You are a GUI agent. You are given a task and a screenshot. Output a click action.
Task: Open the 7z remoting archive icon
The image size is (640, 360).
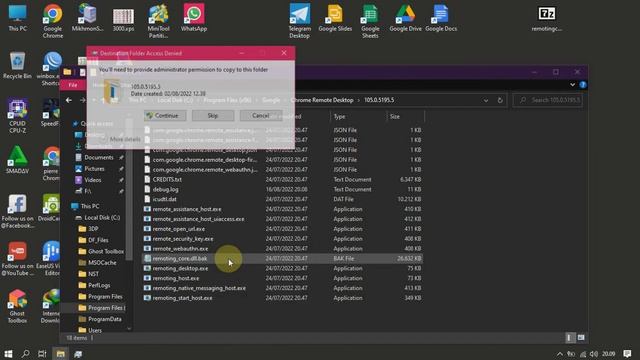[547, 18]
